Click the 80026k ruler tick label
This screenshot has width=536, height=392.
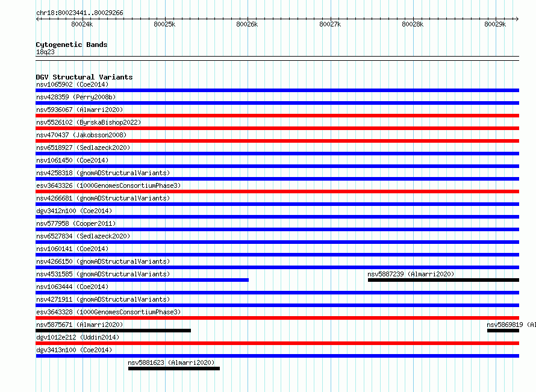coord(247,24)
